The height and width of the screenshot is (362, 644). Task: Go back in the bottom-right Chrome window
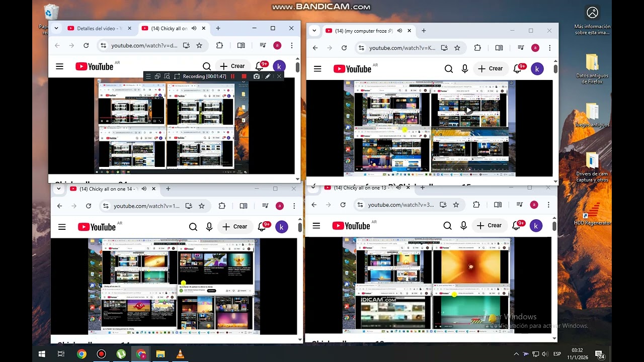tap(314, 205)
